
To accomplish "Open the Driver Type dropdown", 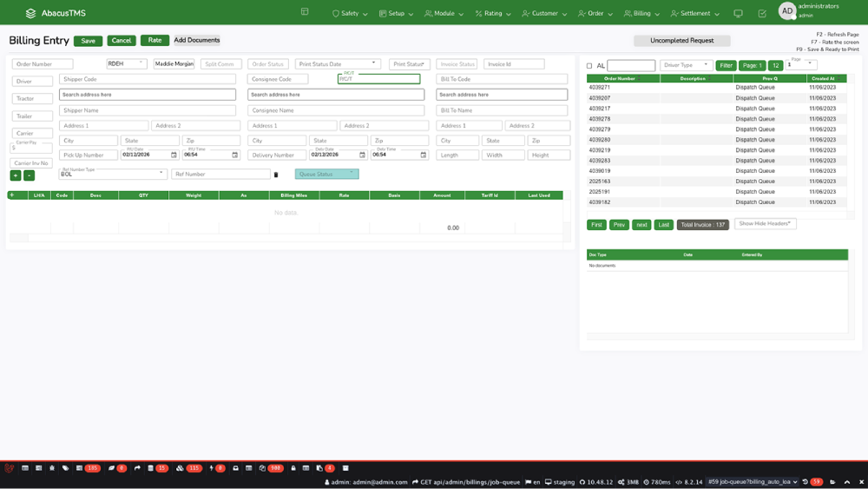I will point(686,65).
